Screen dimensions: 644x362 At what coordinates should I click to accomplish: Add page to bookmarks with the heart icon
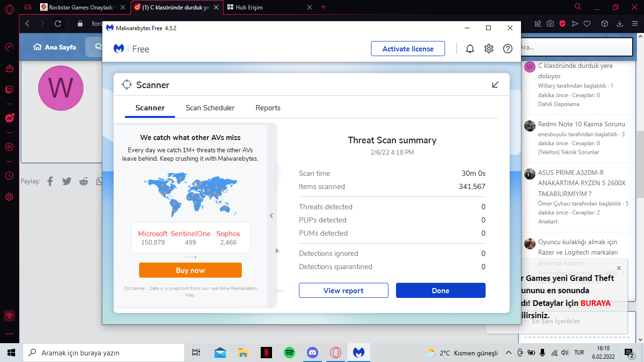pos(587,24)
